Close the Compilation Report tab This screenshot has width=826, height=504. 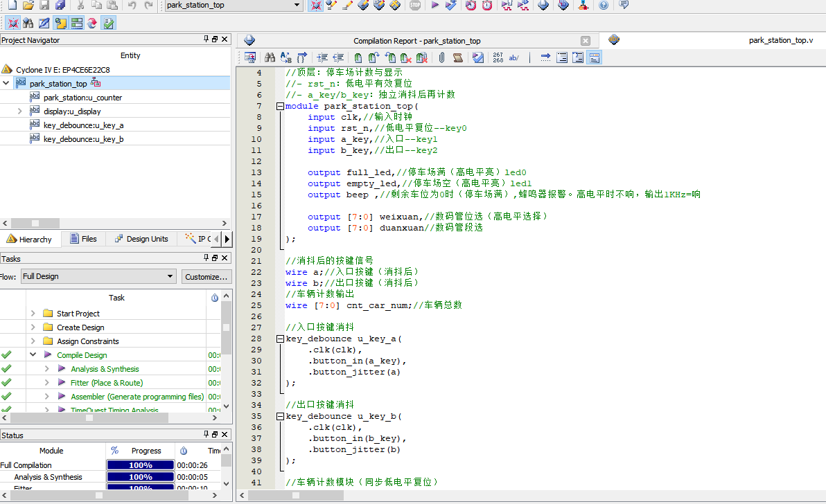tap(586, 41)
